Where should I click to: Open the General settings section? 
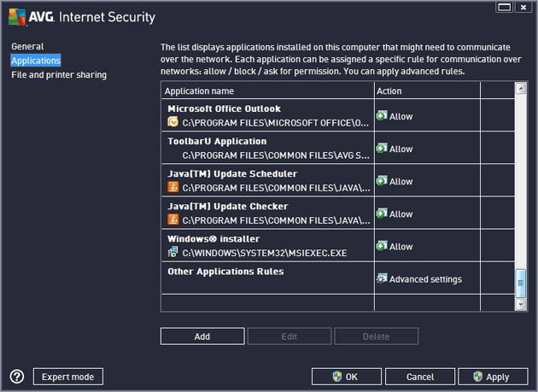27,46
